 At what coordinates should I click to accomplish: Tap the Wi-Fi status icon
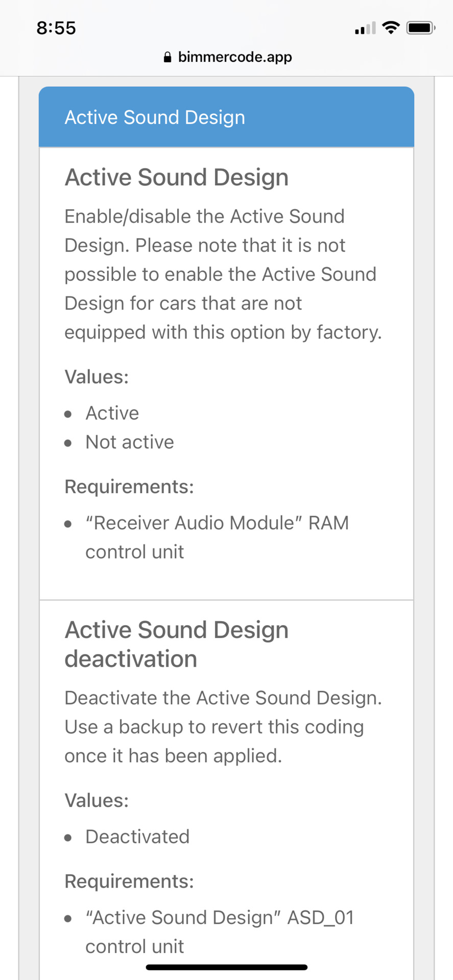pyautogui.click(x=391, y=28)
